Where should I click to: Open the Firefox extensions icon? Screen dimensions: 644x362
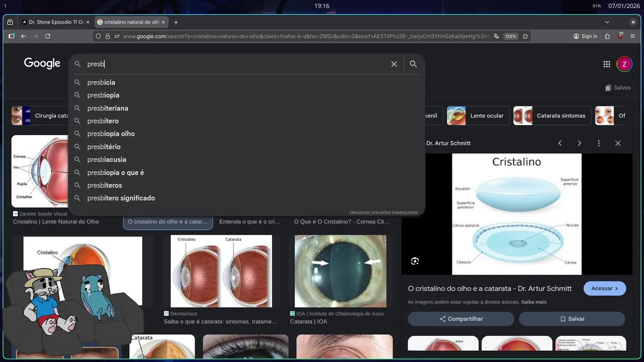[x=607, y=36]
